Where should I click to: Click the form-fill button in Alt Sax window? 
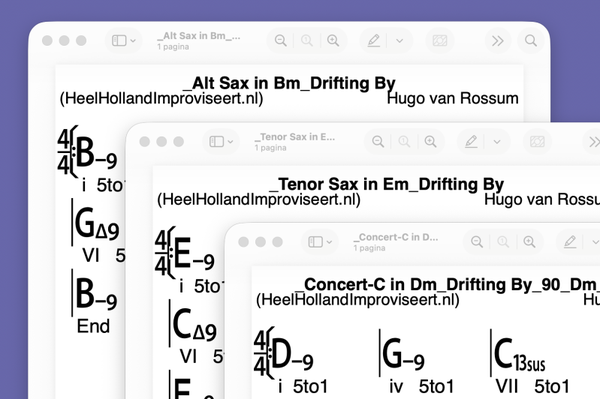pyautogui.click(x=440, y=41)
